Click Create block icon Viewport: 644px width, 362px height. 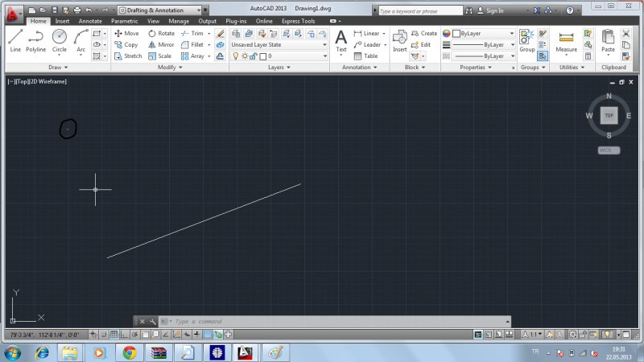(424, 33)
